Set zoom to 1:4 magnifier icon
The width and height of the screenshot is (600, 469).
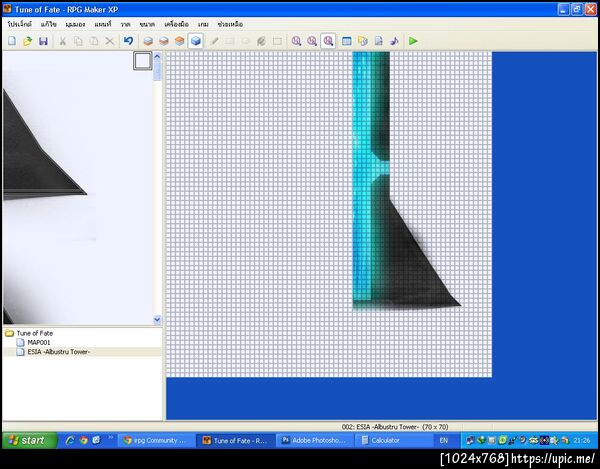(328, 41)
